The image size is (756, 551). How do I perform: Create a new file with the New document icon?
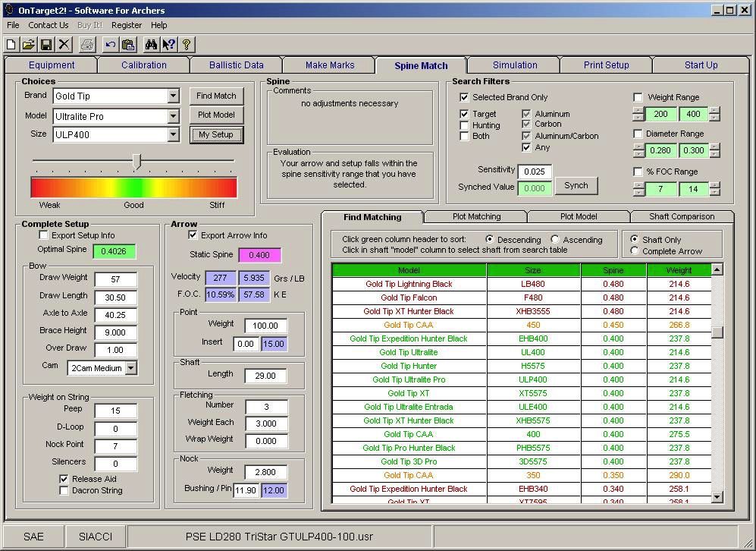point(10,43)
